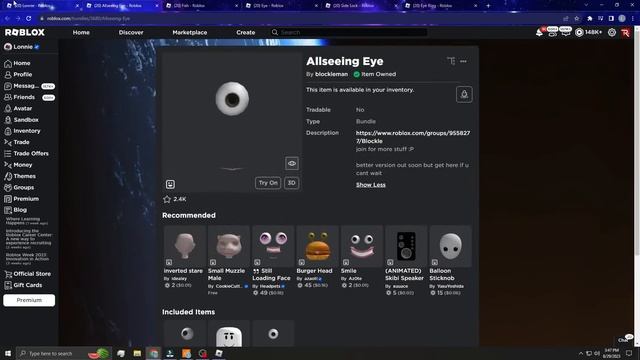This screenshot has height=360, width=640.
Task: Click the Roblox logo in the header
Action: [x=24, y=32]
